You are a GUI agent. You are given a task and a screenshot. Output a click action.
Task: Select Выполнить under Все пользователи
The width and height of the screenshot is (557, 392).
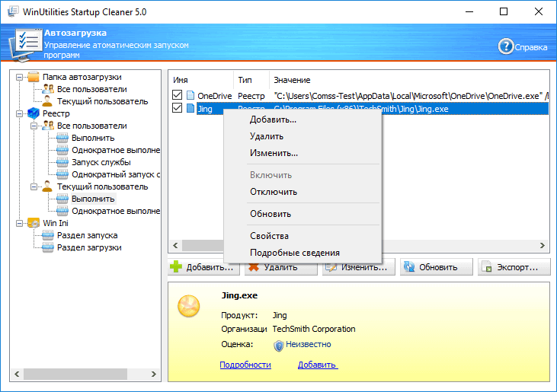click(93, 138)
